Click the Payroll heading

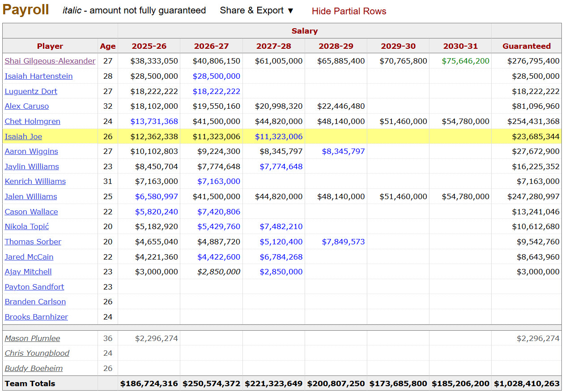coord(25,9)
